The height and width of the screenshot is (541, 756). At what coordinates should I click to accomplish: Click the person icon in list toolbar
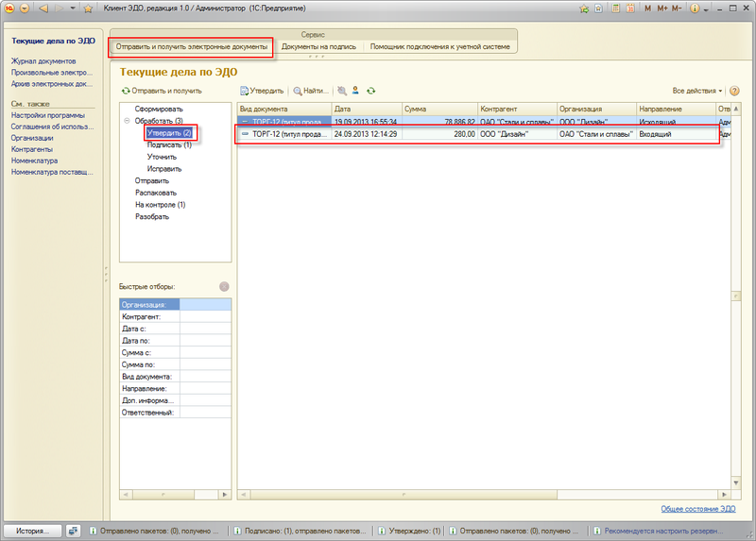pyautogui.click(x=356, y=91)
